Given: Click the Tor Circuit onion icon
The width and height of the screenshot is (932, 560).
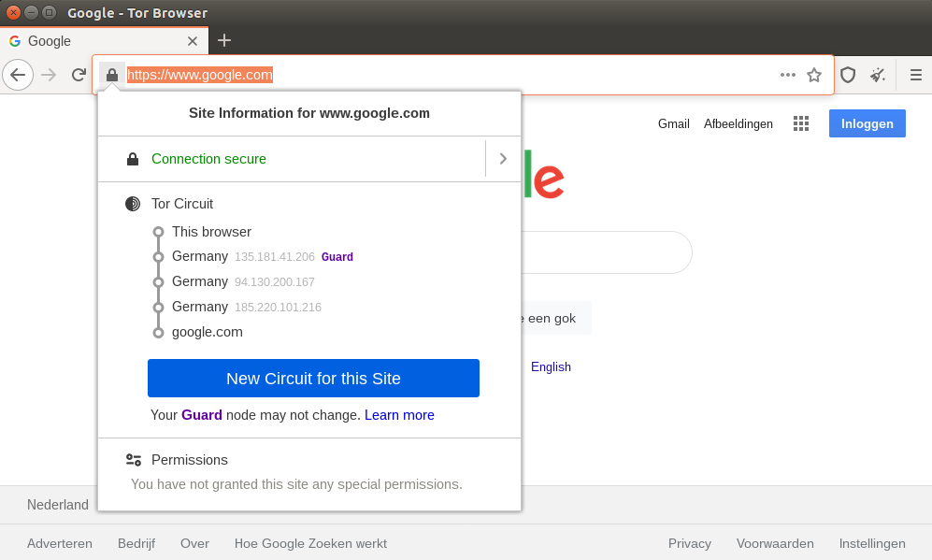Looking at the screenshot, I should 133,204.
